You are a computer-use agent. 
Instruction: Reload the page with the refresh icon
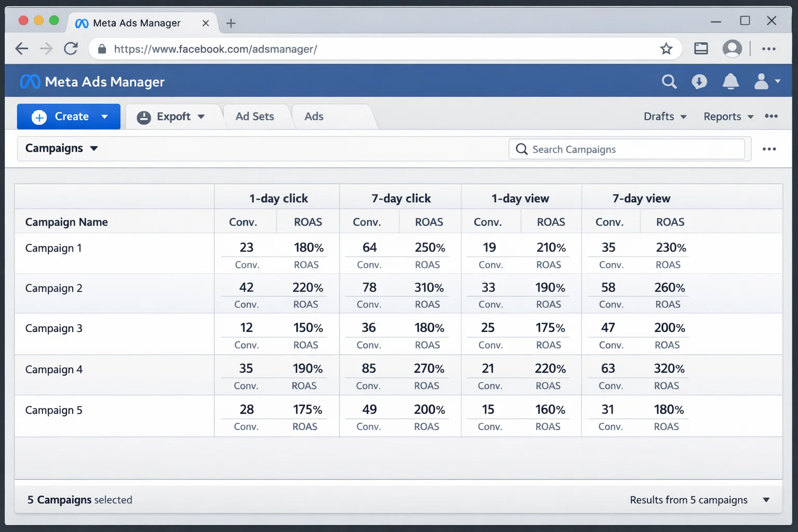(x=71, y=48)
